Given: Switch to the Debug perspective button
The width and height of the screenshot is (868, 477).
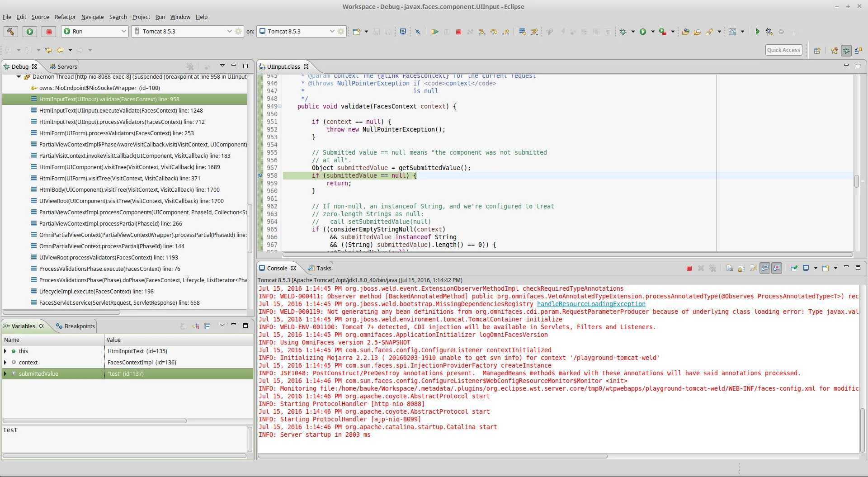Looking at the screenshot, I should coord(846,50).
